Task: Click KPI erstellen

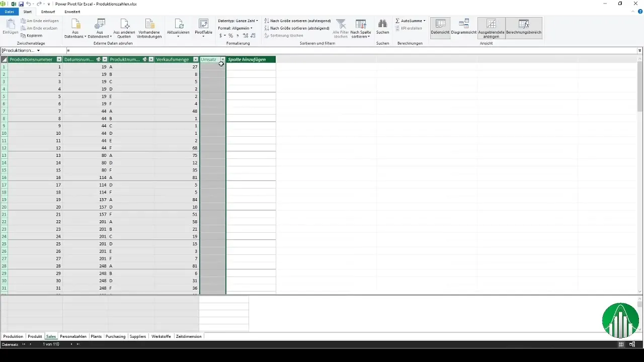Action: (x=409, y=28)
